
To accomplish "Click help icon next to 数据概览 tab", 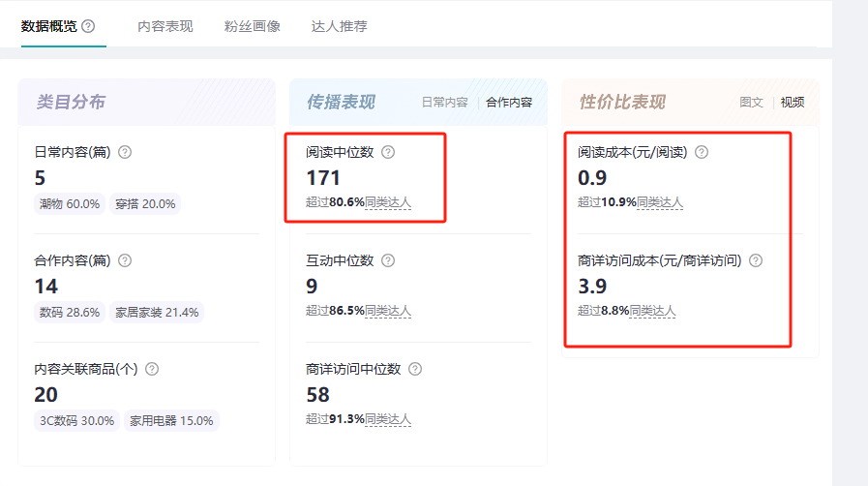I will 89,26.
